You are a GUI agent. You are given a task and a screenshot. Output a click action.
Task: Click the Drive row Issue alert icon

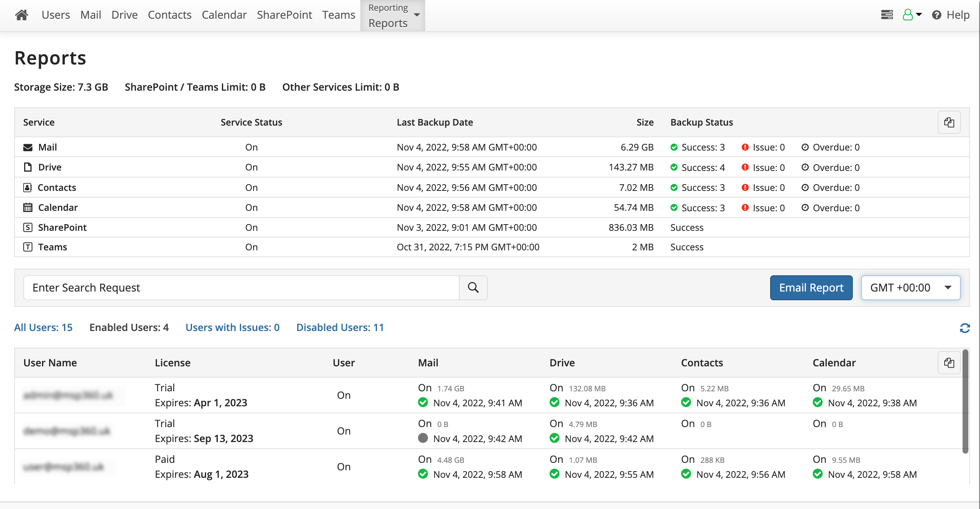pos(745,167)
